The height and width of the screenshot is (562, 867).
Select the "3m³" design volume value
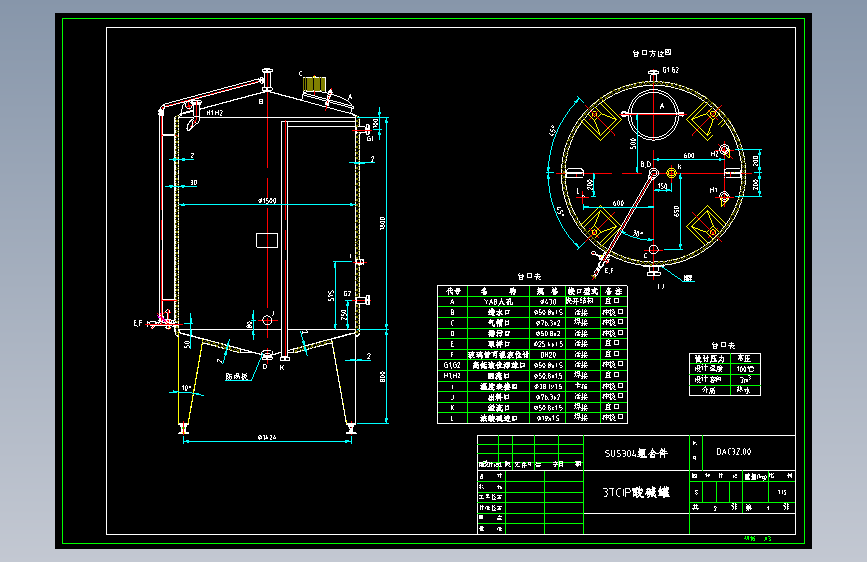tap(745, 379)
